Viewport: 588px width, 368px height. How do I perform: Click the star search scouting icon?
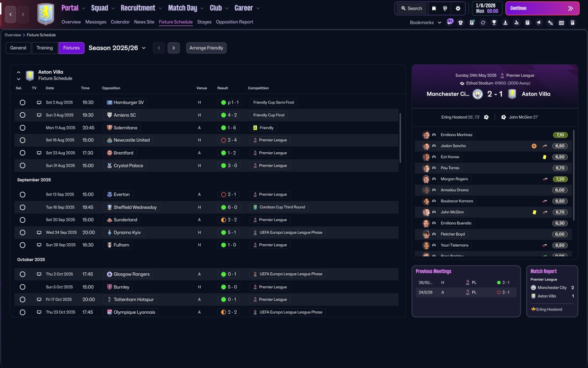point(550,23)
